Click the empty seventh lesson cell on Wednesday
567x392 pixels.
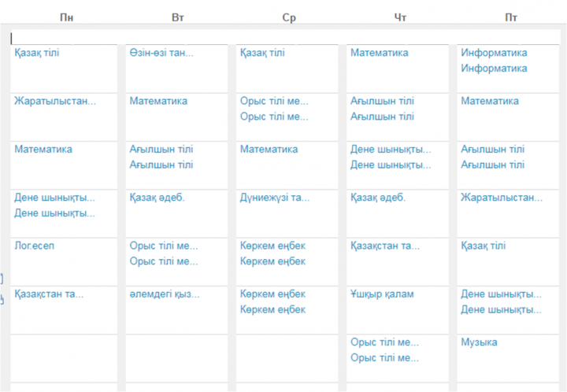click(x=287, y=358)
